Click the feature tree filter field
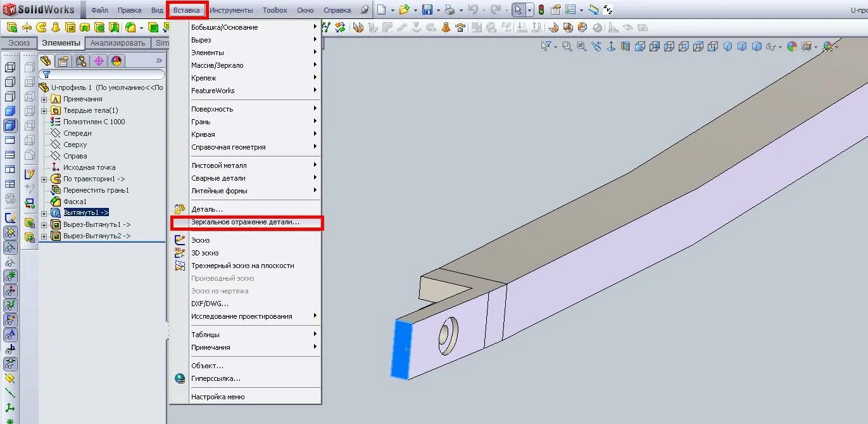The height and width of the screenshot is (424, 868). click(102, 74)
